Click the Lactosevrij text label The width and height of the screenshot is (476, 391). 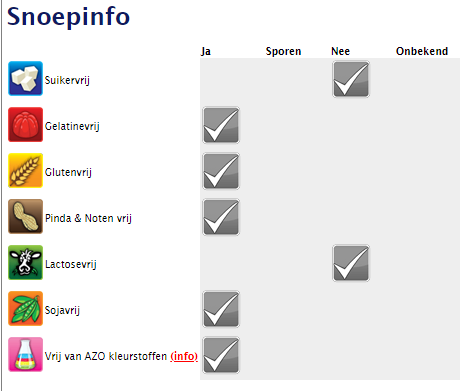(71, 264)
